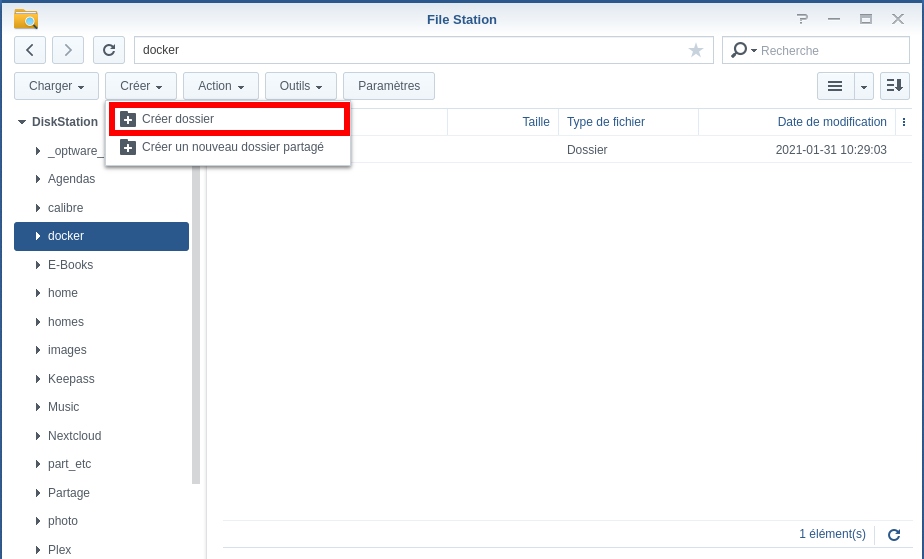
Task: Click the back navigation arrow
Action: [30, 50]
